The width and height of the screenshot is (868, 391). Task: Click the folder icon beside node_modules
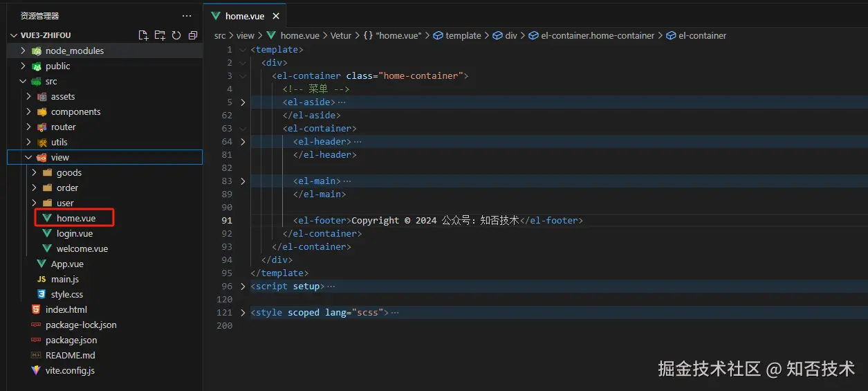click(x=36, y=51)
